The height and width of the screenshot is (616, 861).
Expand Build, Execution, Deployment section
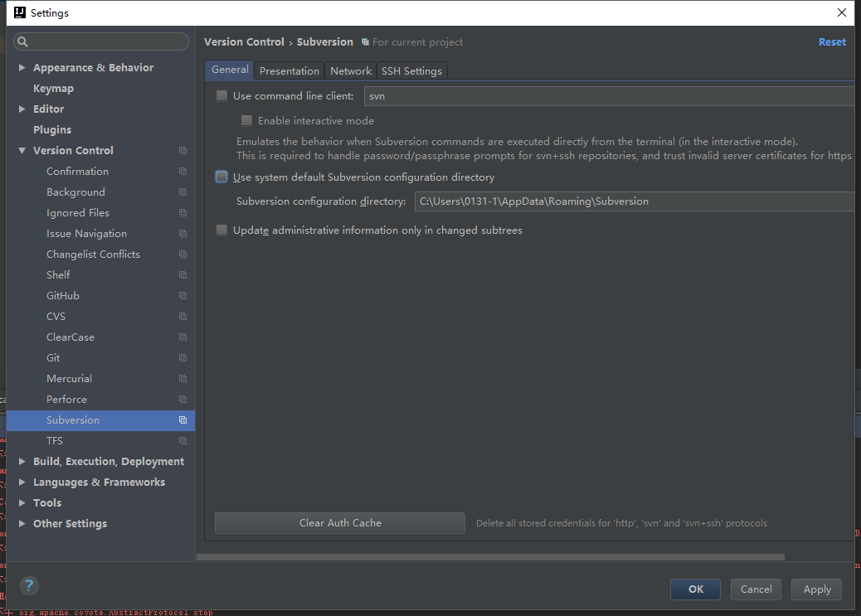tap(22, 462)
